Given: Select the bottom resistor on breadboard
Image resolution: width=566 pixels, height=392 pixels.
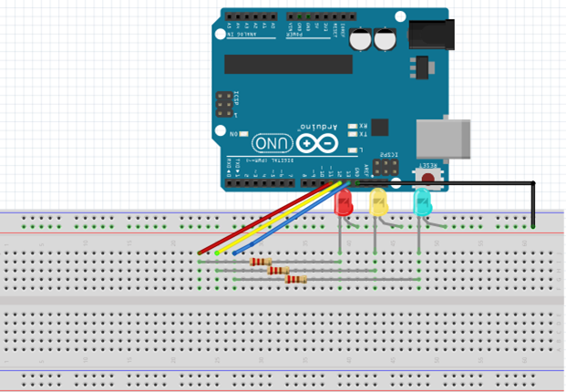Looking at the screenshot, I should point(295,279).
